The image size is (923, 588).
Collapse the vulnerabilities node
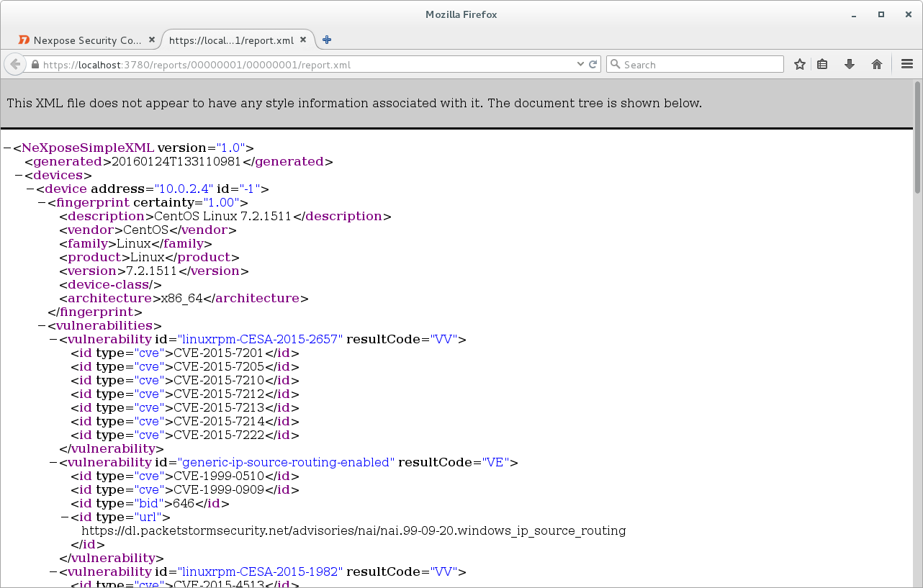coord(42,326)
